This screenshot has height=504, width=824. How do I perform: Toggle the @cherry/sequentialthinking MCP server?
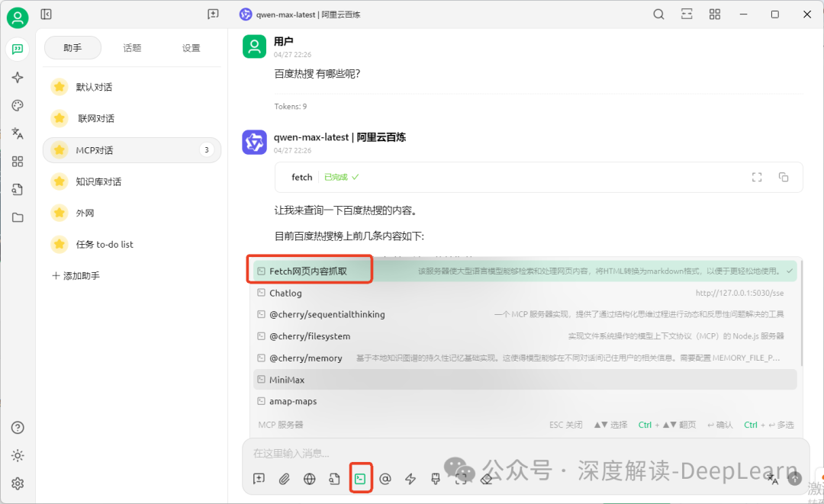pos(525,314)
